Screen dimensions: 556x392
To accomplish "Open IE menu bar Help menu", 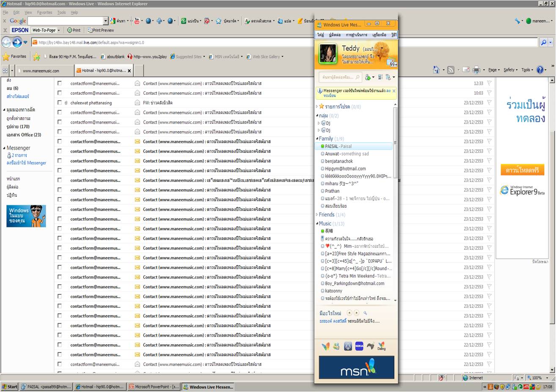I will (74, 12).
